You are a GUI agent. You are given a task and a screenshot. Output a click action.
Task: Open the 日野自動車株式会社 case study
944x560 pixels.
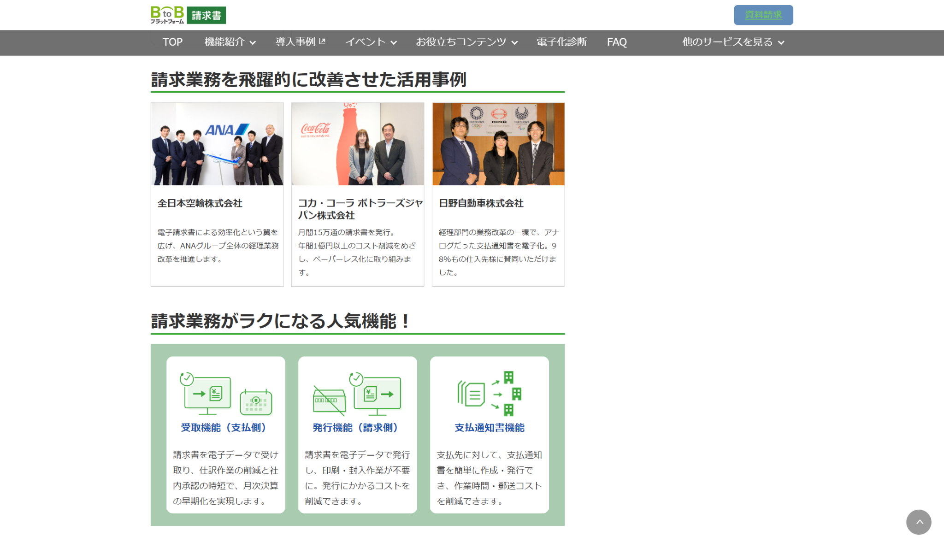(482, 203)
